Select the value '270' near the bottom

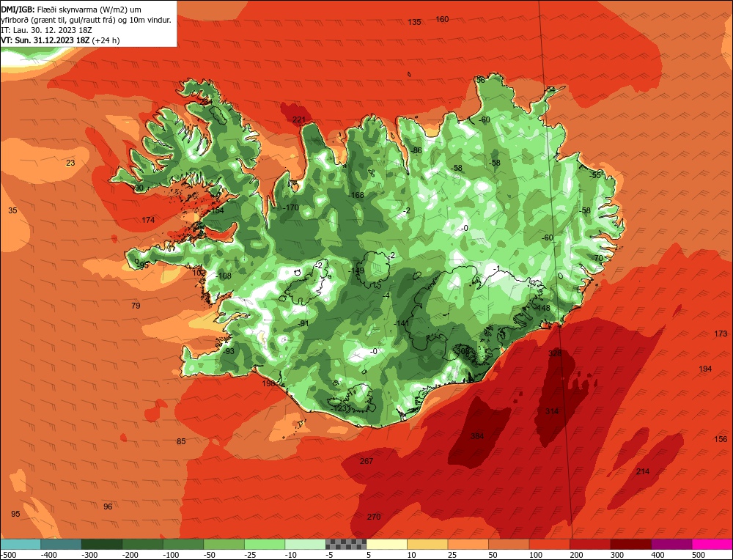(374, 517)
